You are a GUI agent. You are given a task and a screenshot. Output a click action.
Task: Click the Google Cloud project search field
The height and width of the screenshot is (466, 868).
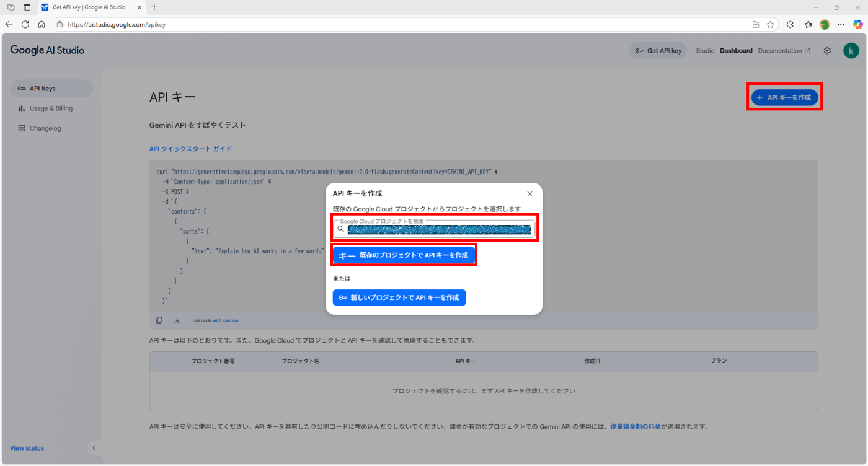pos(434,229)
